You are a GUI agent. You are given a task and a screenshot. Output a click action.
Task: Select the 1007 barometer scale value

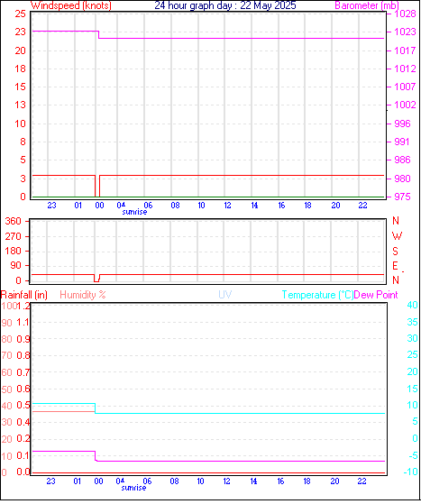pyautogui.click(x=406, y=87)
